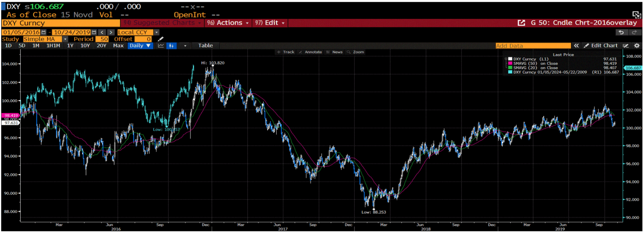The height and width of the screenshot is (234, 644).
Task: Click the DXY Curncy (L1) legend entry
Action: point(531,59)
